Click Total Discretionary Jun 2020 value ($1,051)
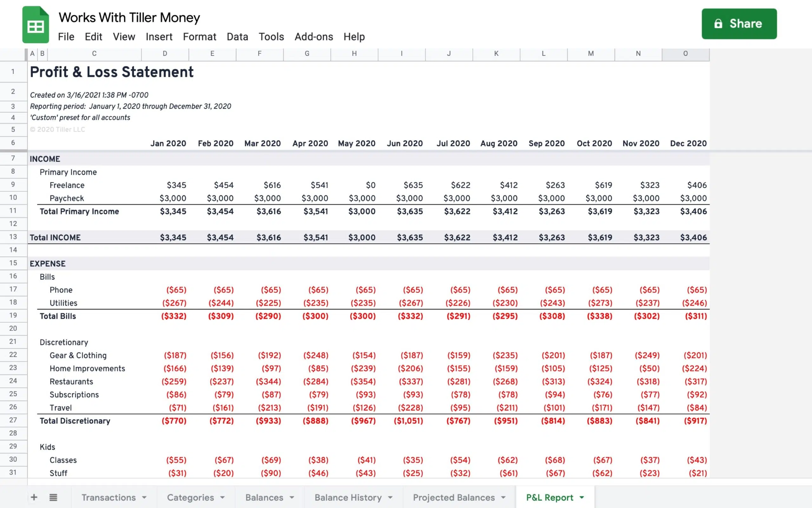 (x=408, y=421)
